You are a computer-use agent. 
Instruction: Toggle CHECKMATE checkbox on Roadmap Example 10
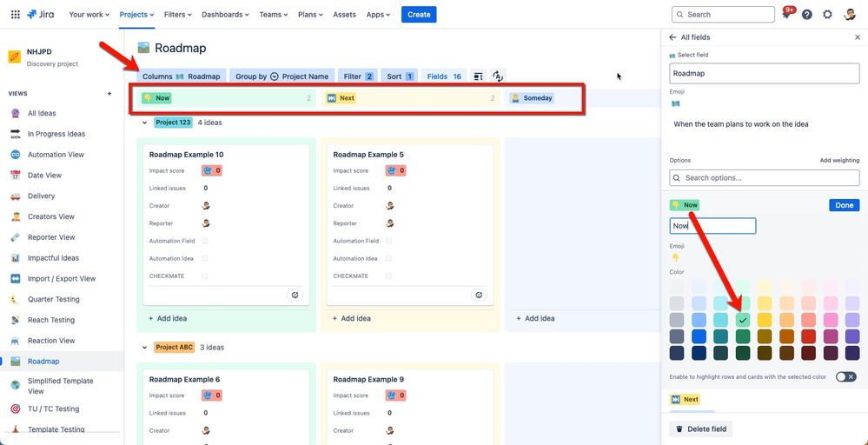(x=205, y=276)
